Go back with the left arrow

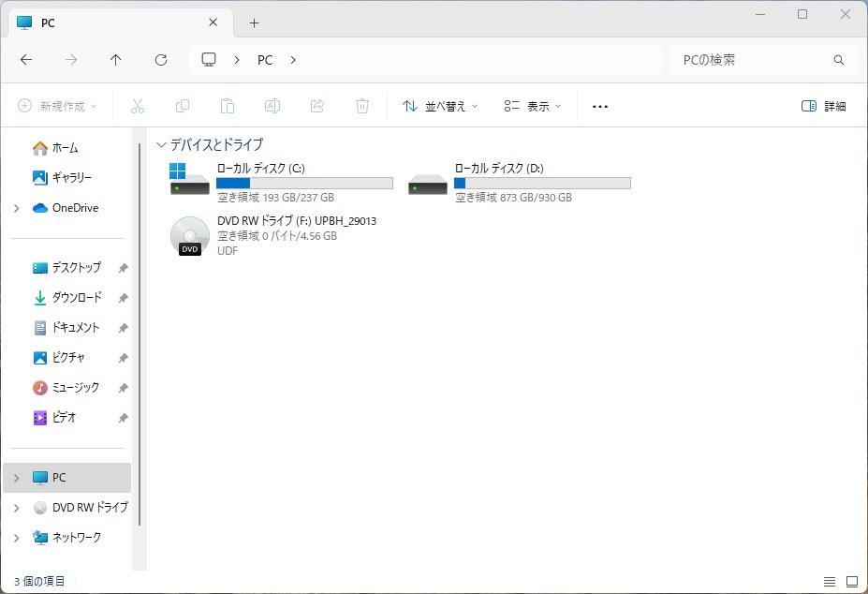click(26, 60)
